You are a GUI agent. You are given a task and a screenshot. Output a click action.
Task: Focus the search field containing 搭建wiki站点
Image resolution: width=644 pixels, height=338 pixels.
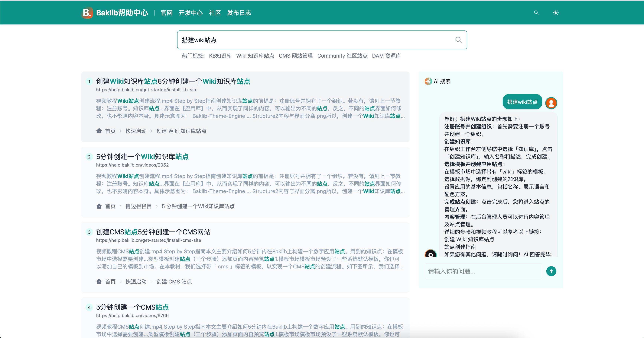coord(322,40)
